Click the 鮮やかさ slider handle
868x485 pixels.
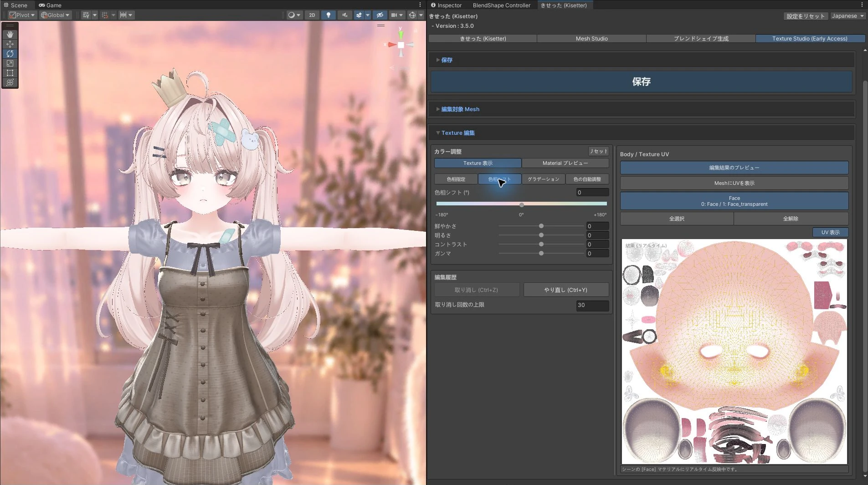click(x=541, y=226)
